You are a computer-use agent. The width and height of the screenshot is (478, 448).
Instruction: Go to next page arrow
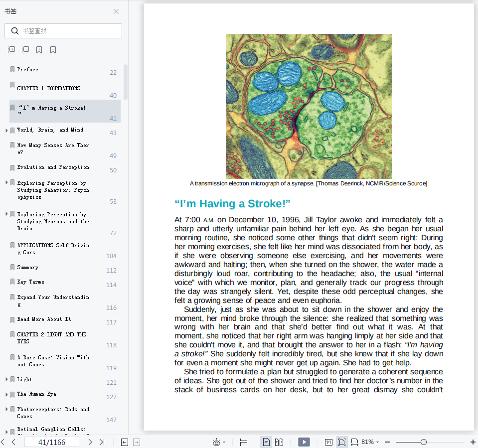[90, 442]
